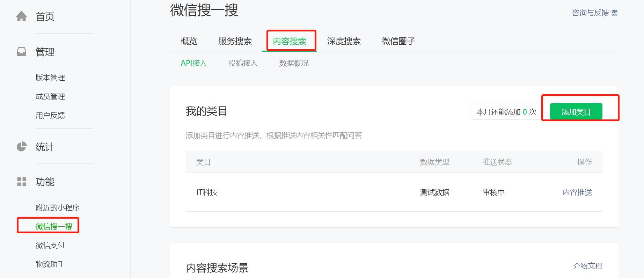
Task: Click 内容推送 for IT科技 row
Action: click(577, 192)
